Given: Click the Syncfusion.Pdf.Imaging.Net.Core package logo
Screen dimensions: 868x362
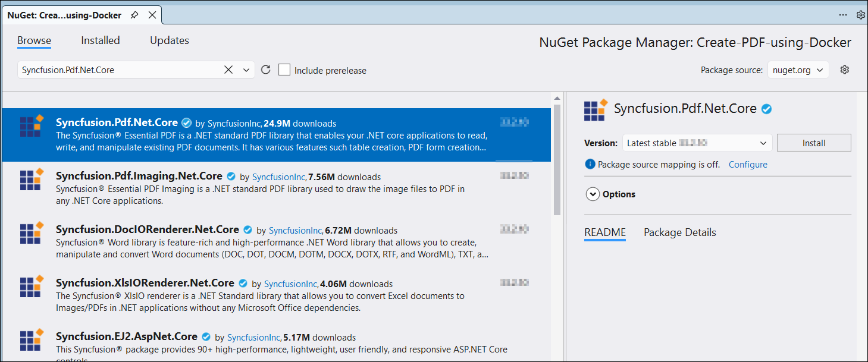Looking at the screenshot, I should [x=32, y=179].
